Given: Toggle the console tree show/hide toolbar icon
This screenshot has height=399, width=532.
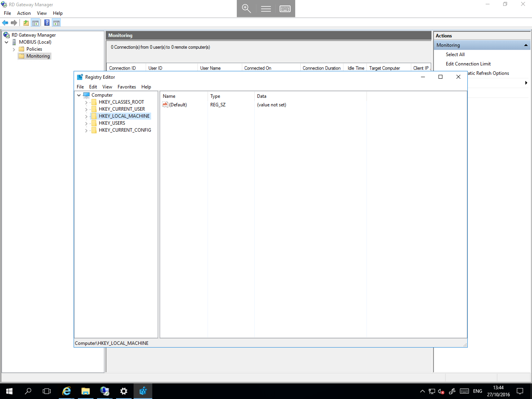Looking at the screenshot, I should [35, 23].
